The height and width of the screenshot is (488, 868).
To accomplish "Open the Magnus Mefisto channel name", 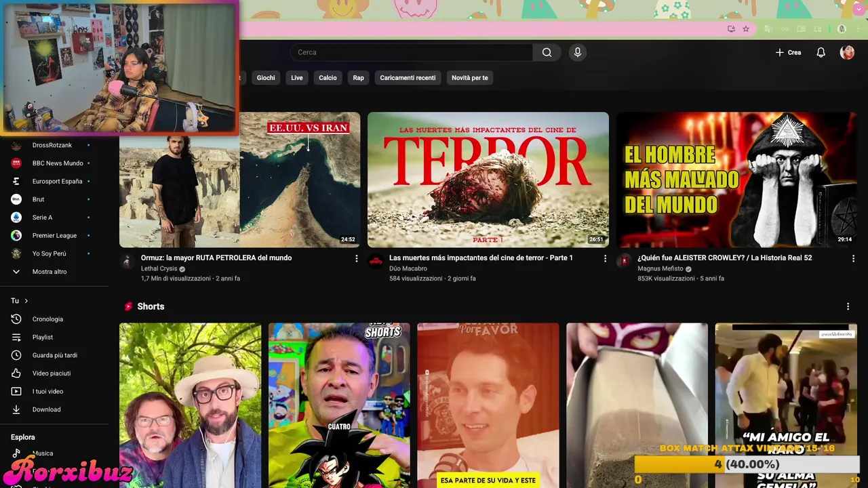I will pos(660,268).
